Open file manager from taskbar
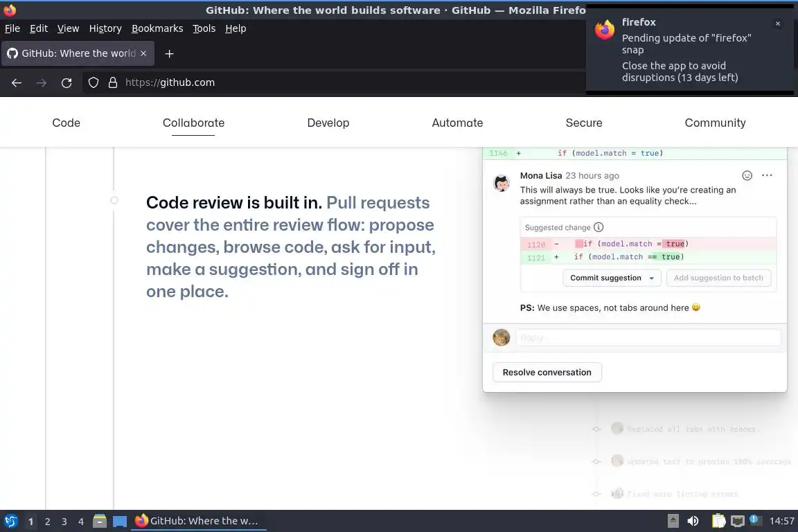 click(100, 521)
